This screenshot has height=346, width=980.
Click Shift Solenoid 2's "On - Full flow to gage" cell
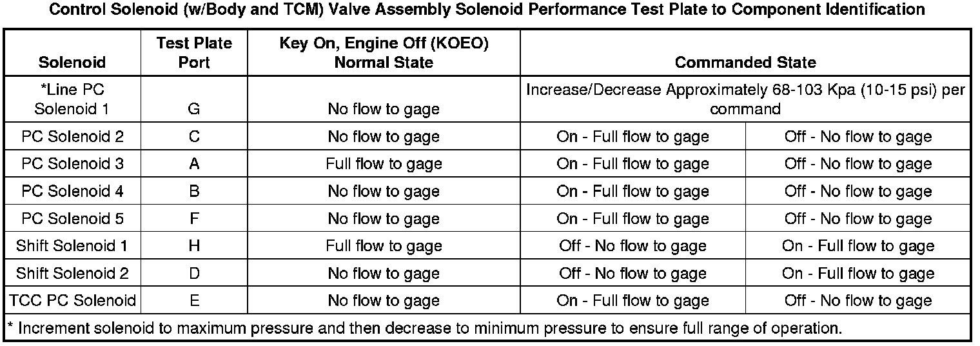pyautogui.click(x=858, y=274)
